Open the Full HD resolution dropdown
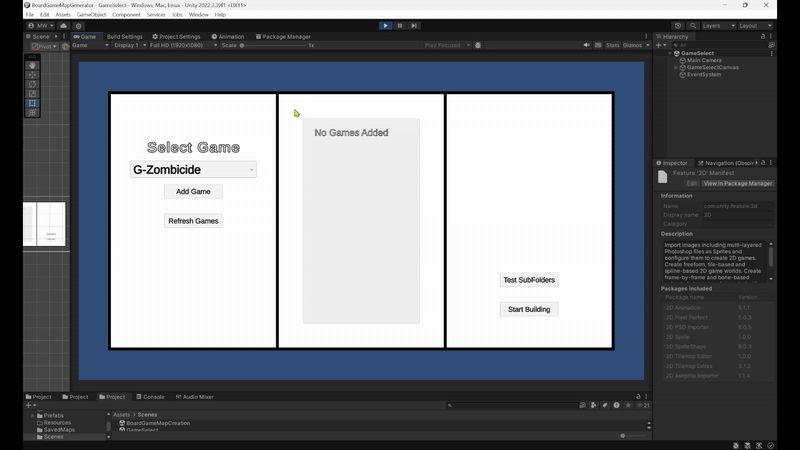800x450 pixels. [182, 45]
